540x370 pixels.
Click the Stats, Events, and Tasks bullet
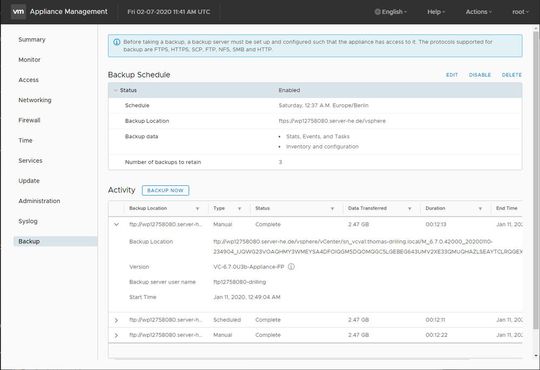pyautogui.click(x=318, y=136)
